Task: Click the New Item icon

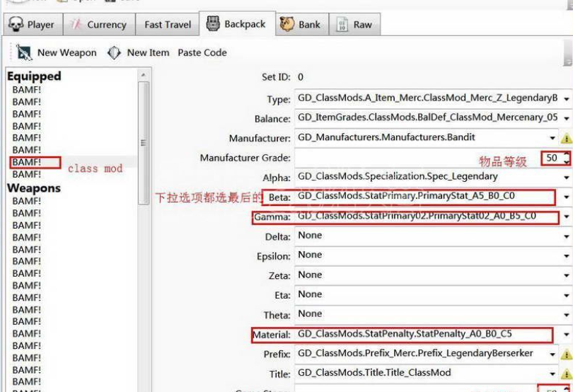Action: (x=114, y=53)
